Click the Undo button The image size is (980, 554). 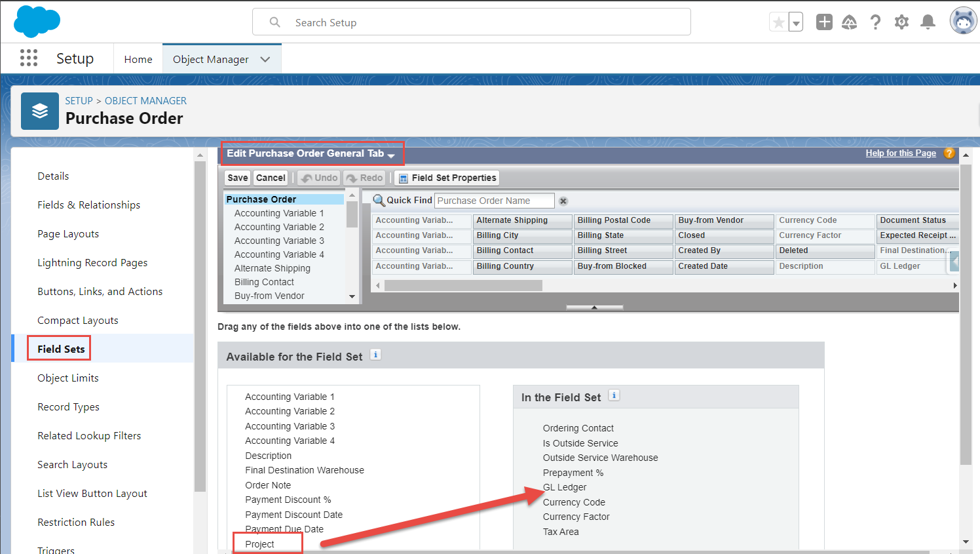click(x=319, y=178)
